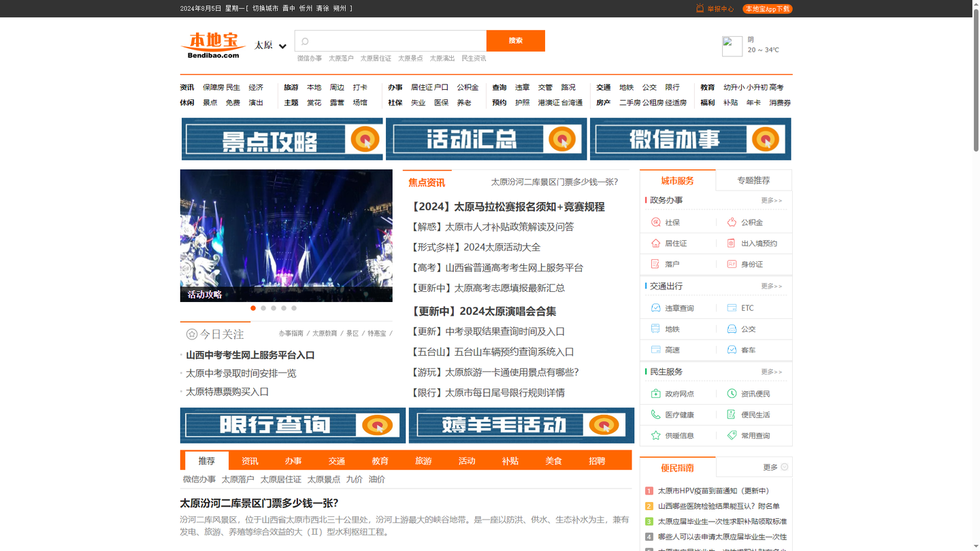Select the ETC card icon
The width and height of the screenshot is (980, 551).
pos(732,308)
